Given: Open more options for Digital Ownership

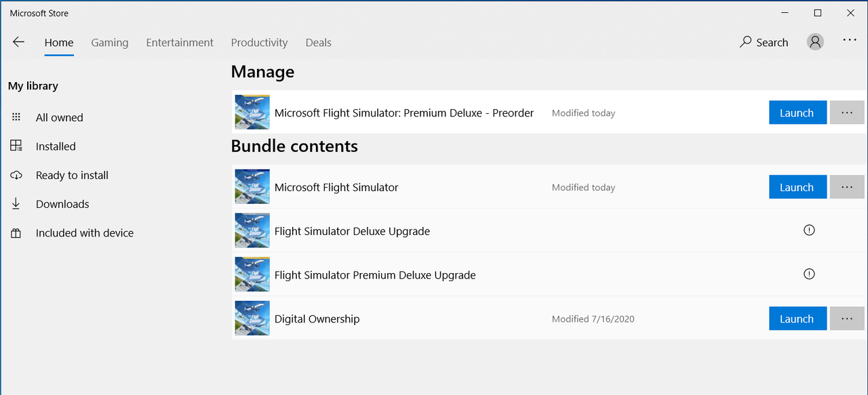Looking at the screenshot, I should (847, 318).
